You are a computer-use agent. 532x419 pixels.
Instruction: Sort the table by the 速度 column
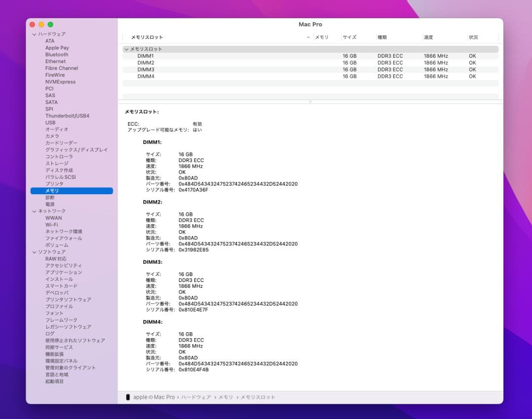(429, 37)
